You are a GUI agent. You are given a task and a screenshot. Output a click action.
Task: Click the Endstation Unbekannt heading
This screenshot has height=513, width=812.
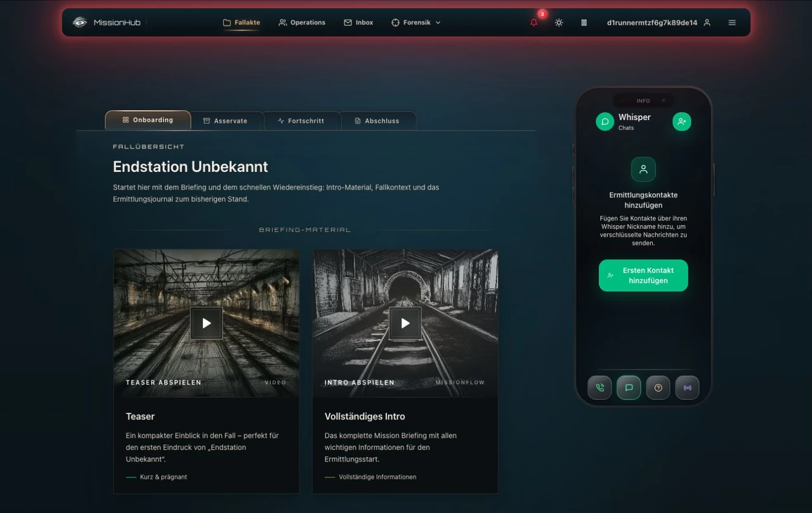pos(190,166)
